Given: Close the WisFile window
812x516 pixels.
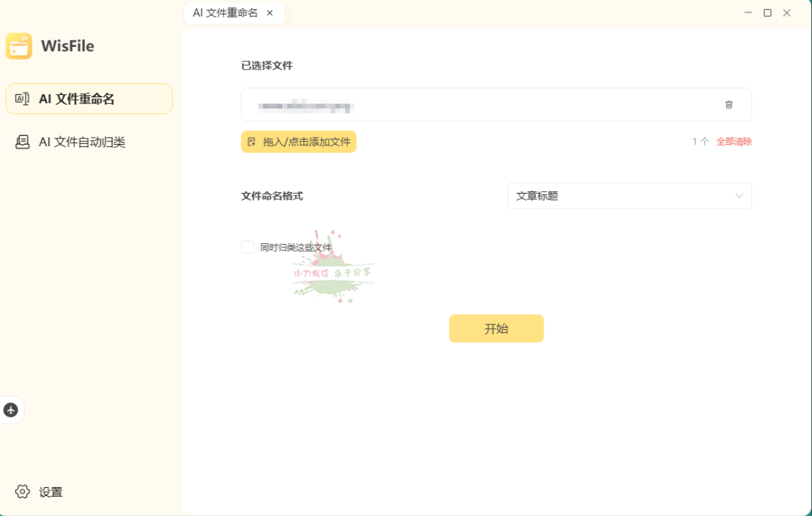Looking at the screenshot, I should [787, 13].
